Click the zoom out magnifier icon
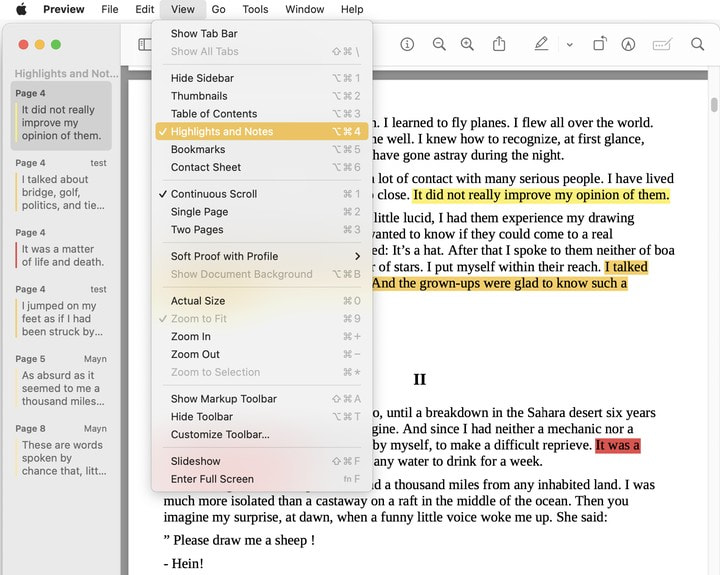This screenshot has height=575, width=720. click(x=439, y=44)
